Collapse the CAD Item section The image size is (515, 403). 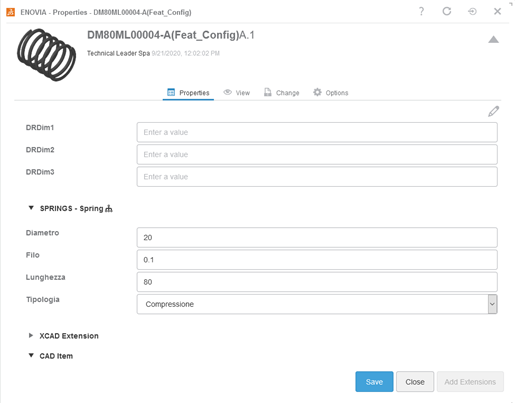[x=31, y=355]
